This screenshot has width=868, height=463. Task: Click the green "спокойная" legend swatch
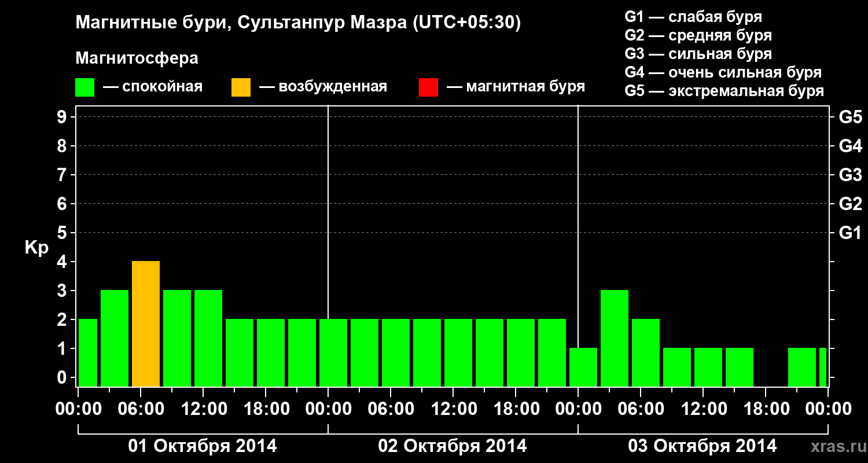(x=85, y=87)
